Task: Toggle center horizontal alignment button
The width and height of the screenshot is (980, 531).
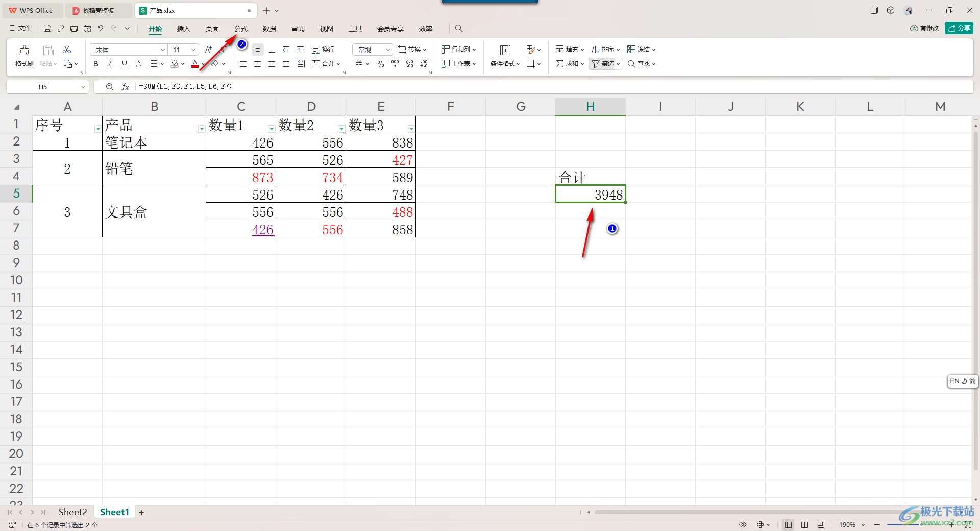Action: (x=258, y=64)
